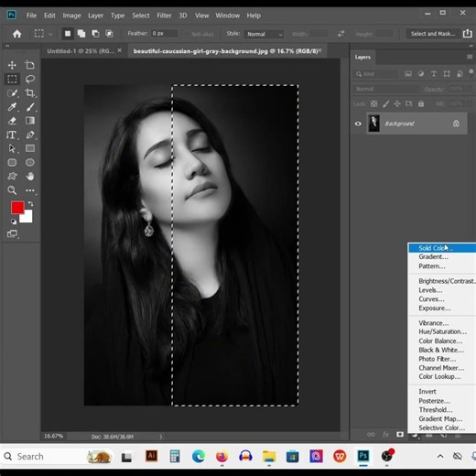The width and height of the screenshot is (476, 476).
Task: Click the Home icon in options bar
Action: coord(16,34)
